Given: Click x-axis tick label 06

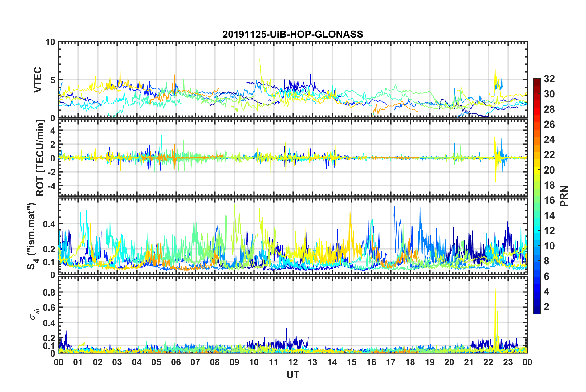Looking at the screenshot, I should point(176,362).
